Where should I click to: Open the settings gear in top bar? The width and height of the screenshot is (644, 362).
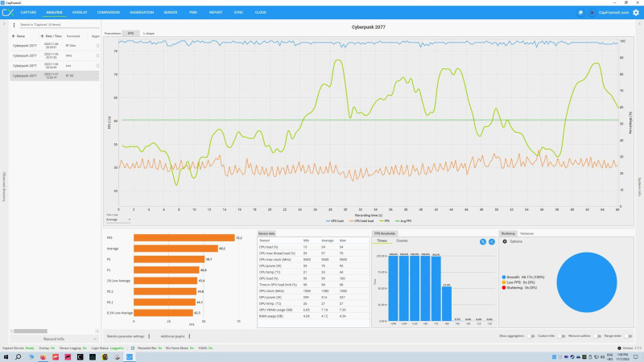point(636,13)
